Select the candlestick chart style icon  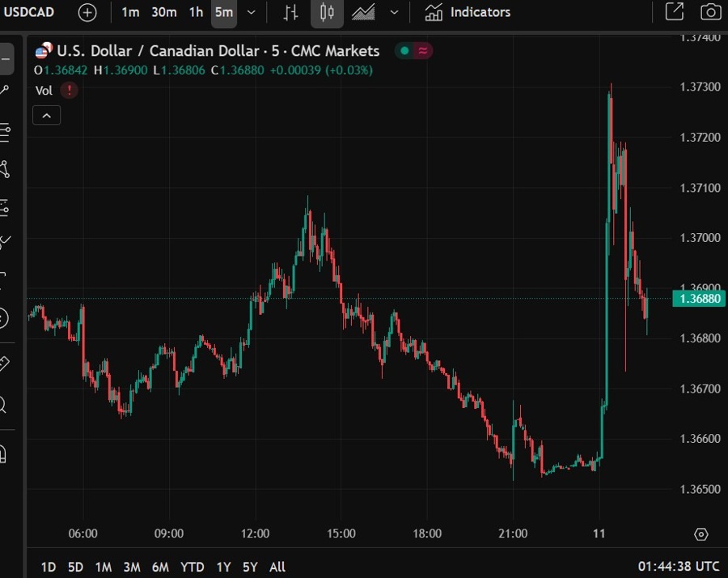[327, 12]
